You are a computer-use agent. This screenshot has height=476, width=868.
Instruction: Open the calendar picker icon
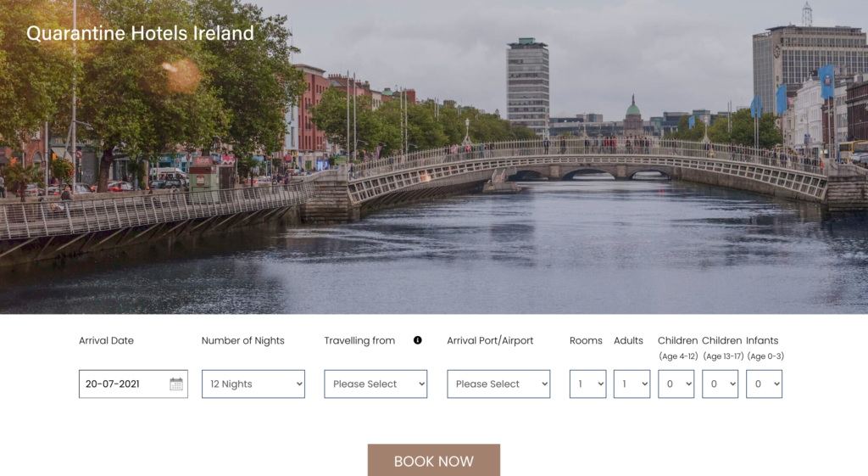[x=176, y=384]
